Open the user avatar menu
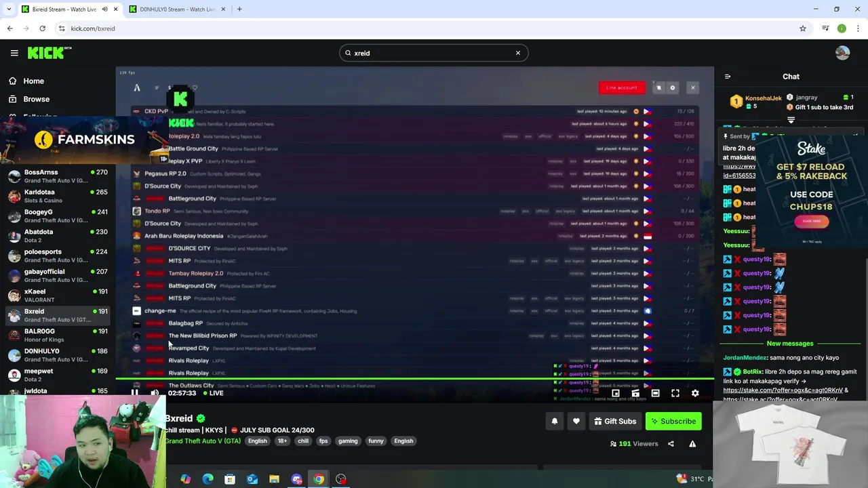The image size is (868, 488). click(x=842, y=53)
